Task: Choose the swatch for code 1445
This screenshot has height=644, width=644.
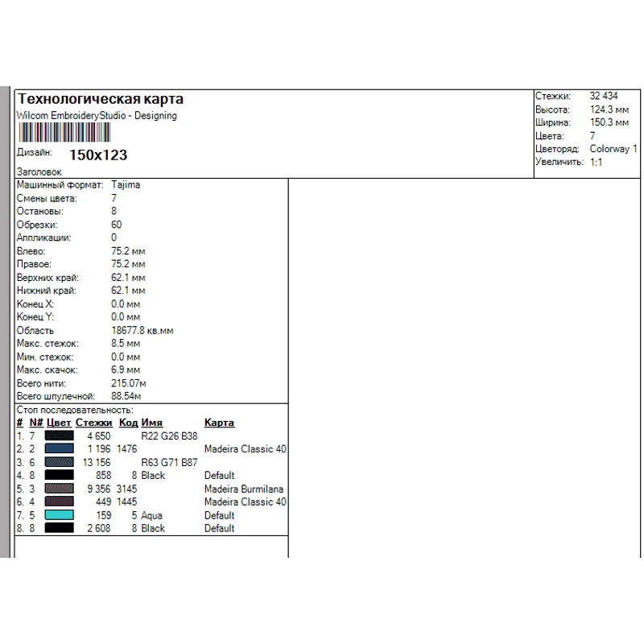Action: 59,502
